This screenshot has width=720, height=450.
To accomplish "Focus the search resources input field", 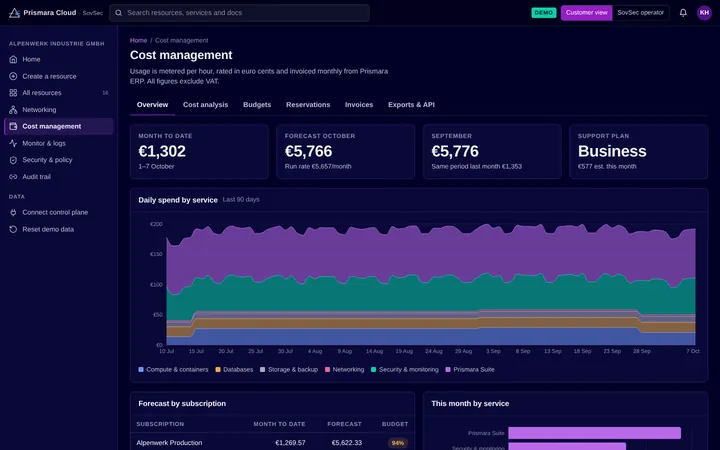I will 239,13.
